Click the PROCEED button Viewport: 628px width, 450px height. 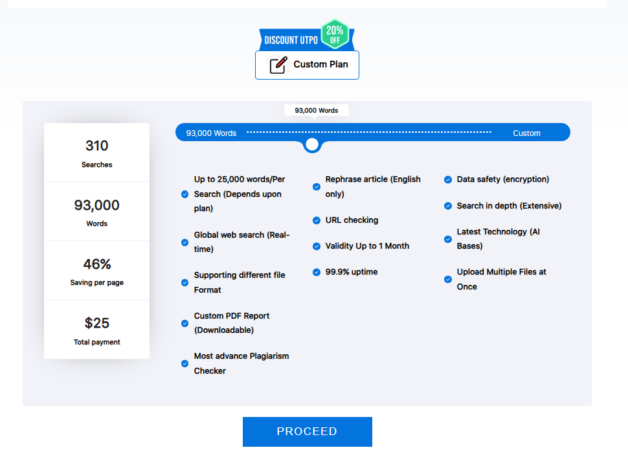tap(307, 432)
